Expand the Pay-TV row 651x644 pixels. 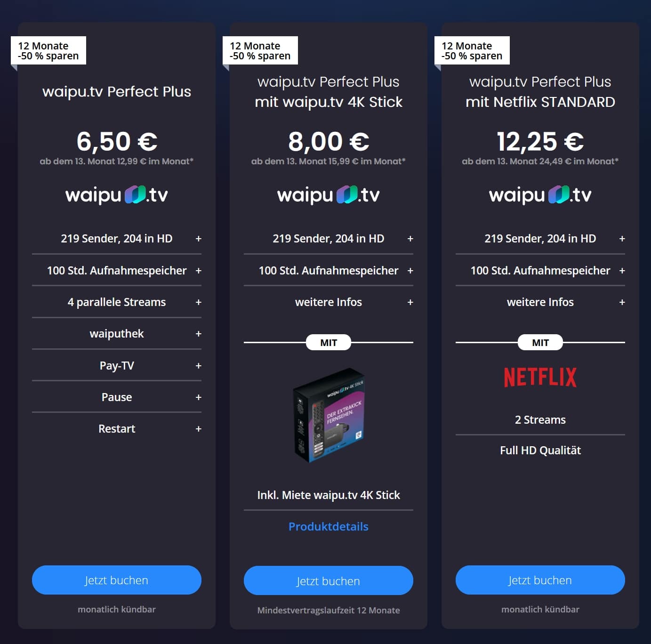pyautogui.click(x=117, y=366)
